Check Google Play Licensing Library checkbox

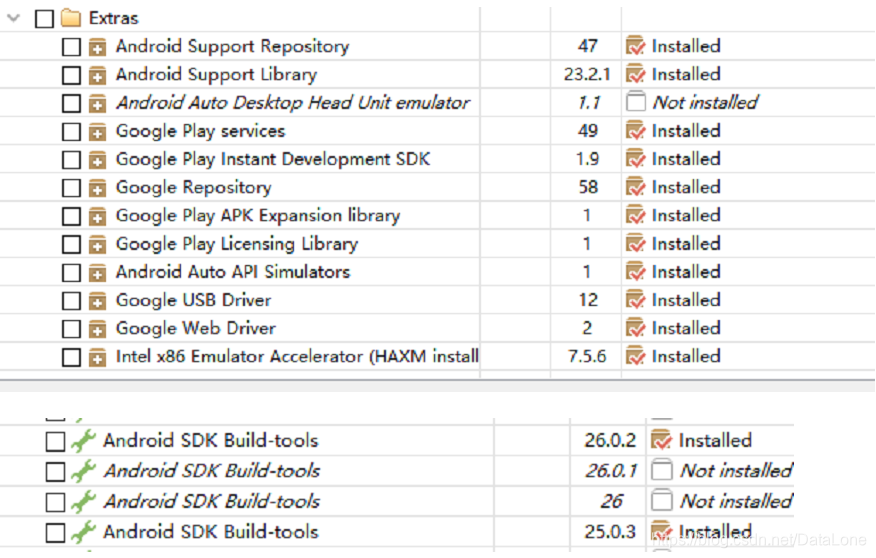71,245
